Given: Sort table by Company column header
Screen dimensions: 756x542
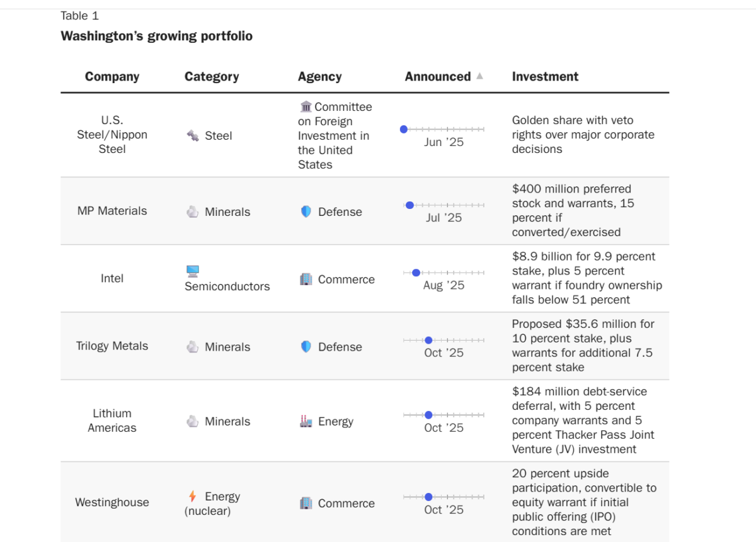Looking at the screenshot, I should [x=112, y=76].
